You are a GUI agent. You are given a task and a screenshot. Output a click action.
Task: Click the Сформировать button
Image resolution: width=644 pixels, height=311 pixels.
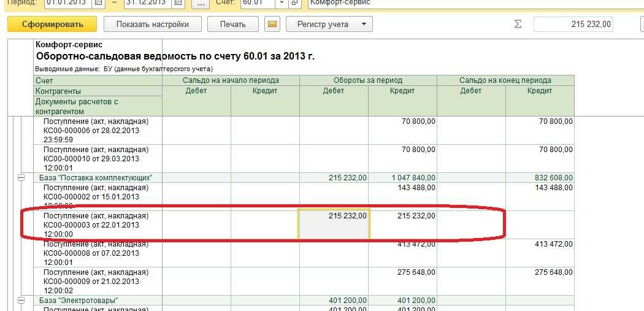pyautogui.click(x=52, y=25)
